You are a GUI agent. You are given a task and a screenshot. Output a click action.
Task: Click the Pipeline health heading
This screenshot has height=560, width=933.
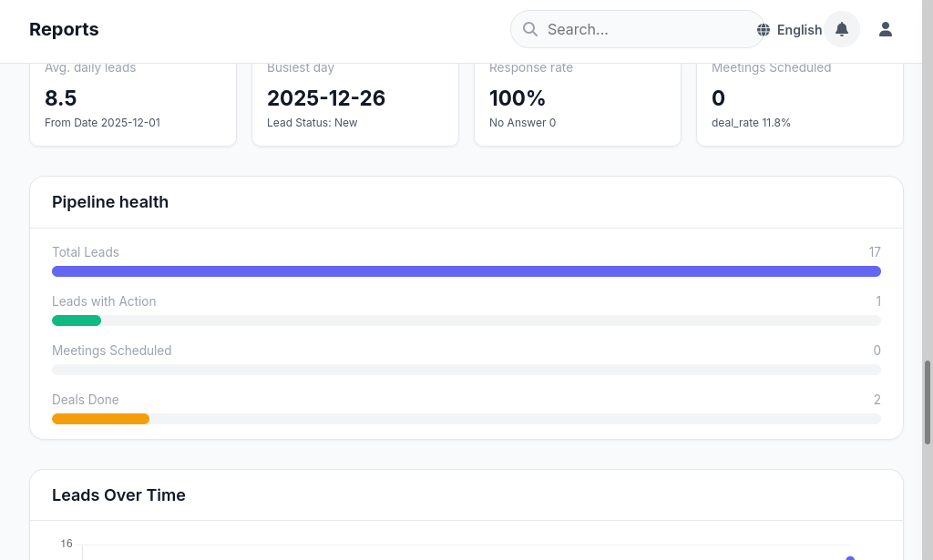coord(110,202)
